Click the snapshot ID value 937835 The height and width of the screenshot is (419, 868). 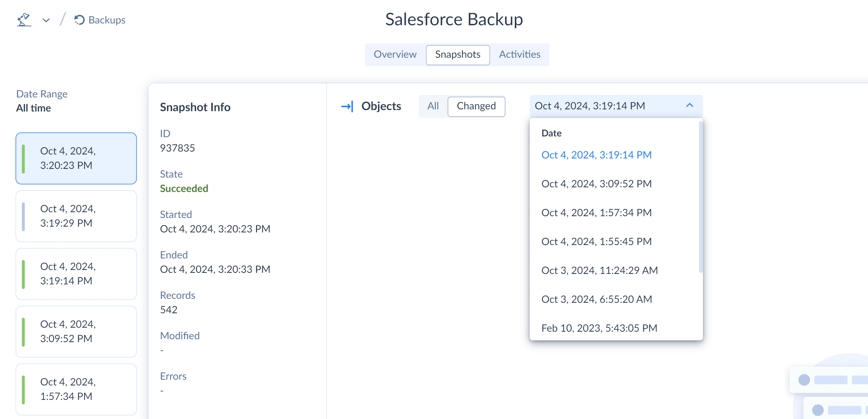(177, 148)
